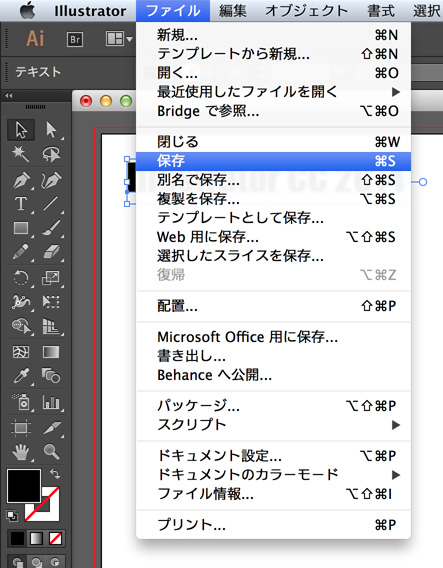Open the Illustrator application menu
Image resolution: width=443 pixels, height=568 pixels.
[90, 11]
